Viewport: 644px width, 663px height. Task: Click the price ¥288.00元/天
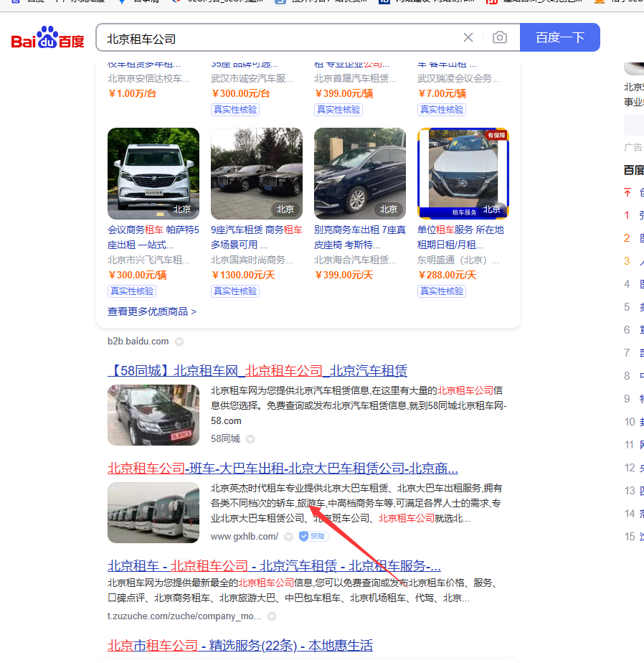[447, 276]
